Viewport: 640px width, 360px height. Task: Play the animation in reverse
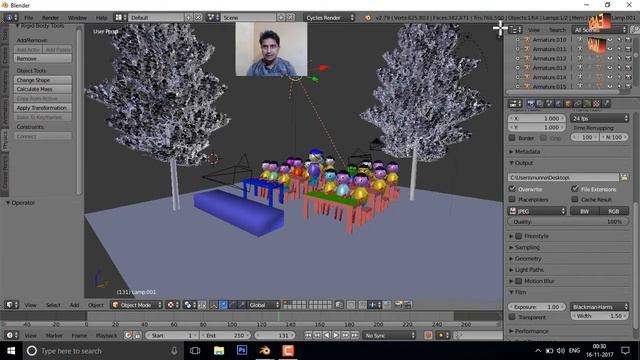pos(327,336)
